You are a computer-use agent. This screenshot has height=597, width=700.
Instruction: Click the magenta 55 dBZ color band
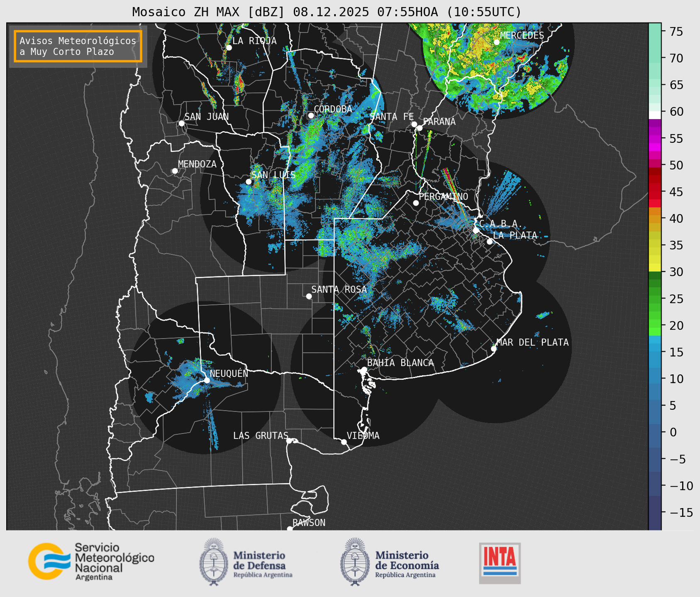655,139
